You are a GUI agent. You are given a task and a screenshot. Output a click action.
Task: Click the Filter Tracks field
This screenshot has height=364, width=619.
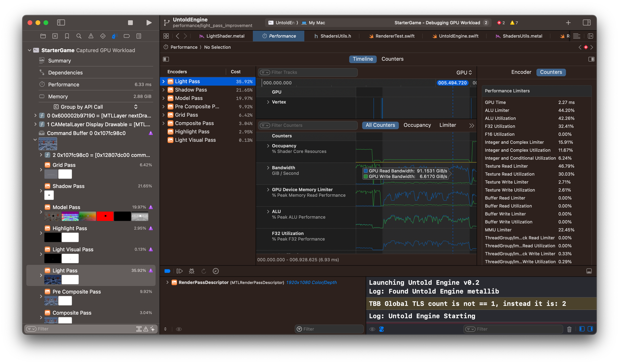pos(308,72)
